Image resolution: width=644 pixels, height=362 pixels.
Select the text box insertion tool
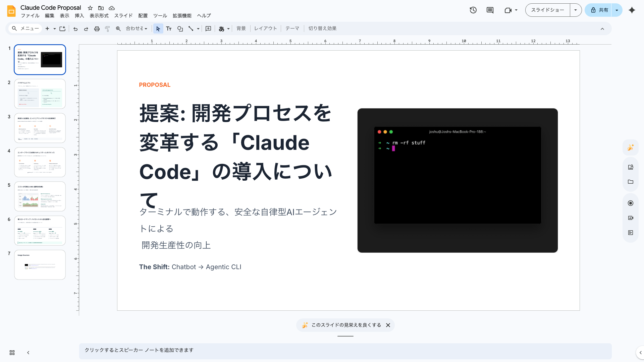coord(169,28)
